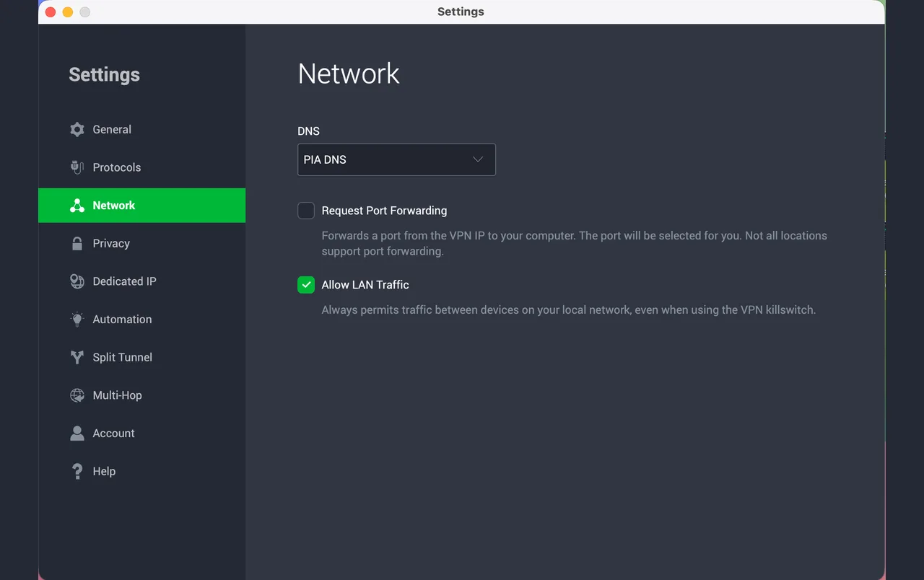Click the Protocols plug icon
Image resolution: width=924 pixels, height=580 pixels.
tap(77, 167)
